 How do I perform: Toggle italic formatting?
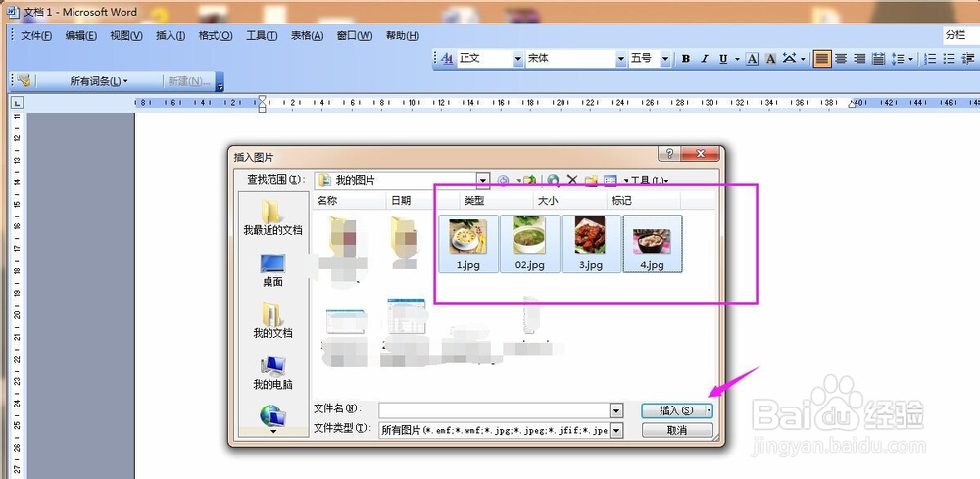tap(705, 59)
